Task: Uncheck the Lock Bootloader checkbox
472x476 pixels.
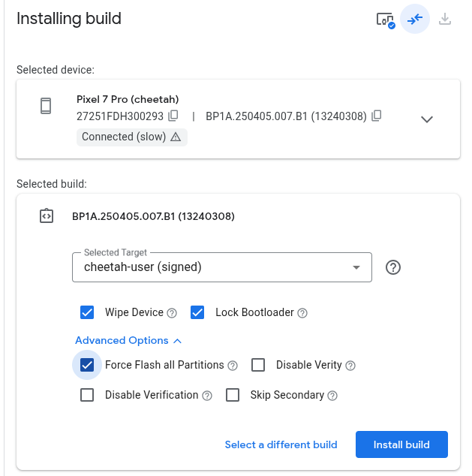Action: click(x=197, y=312)
